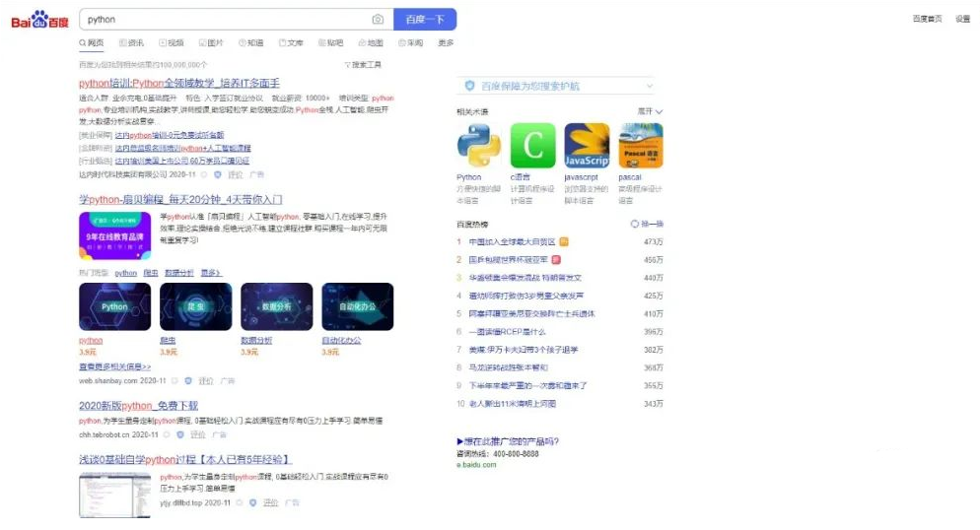The height and width of the screenshot is (530, 980).
Task: Click the 数据分析 course thumbnail
Action: [x=276, y=306]
